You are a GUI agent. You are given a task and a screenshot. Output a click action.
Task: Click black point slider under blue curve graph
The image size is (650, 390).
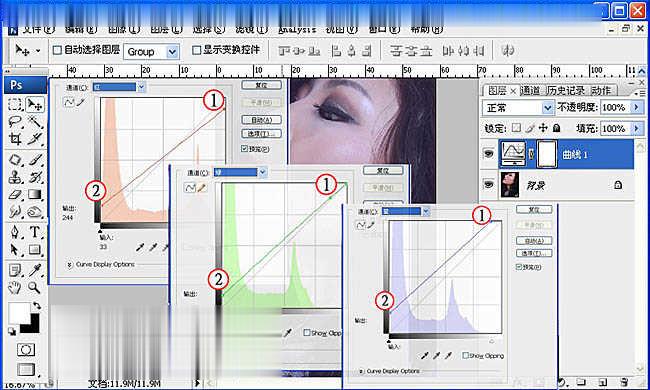coord(388,341)
